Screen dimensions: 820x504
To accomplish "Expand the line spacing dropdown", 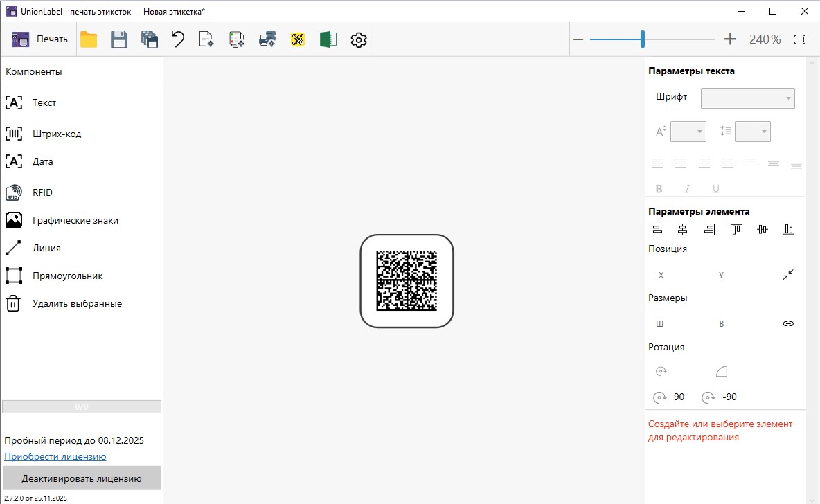I will coord(752,132).
